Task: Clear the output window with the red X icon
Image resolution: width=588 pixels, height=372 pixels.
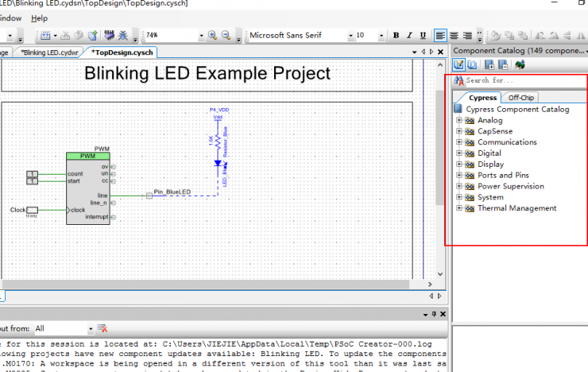Action: [x=101, y=328]
